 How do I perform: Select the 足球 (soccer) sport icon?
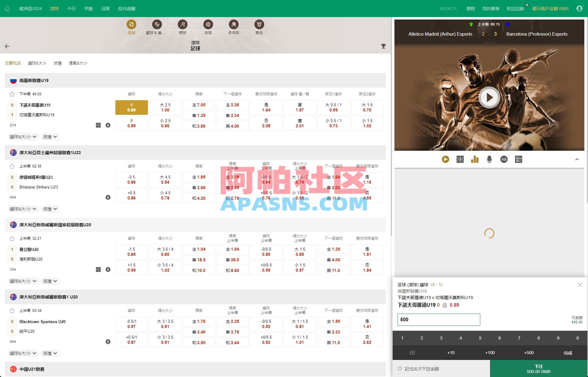131,24
